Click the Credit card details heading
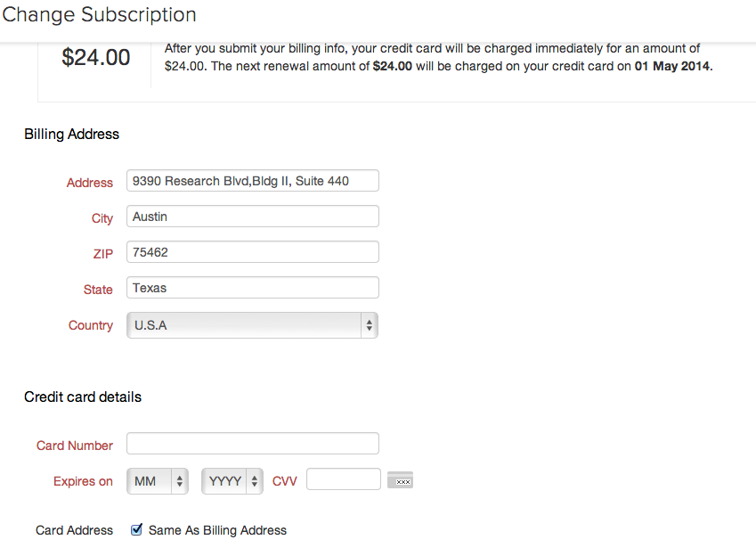 83,397
